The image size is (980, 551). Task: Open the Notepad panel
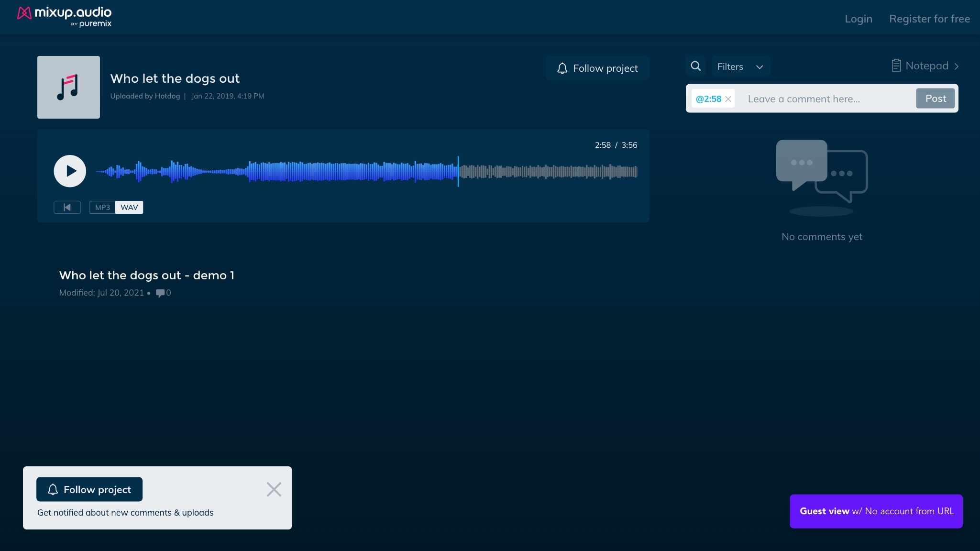click(925, 66)
